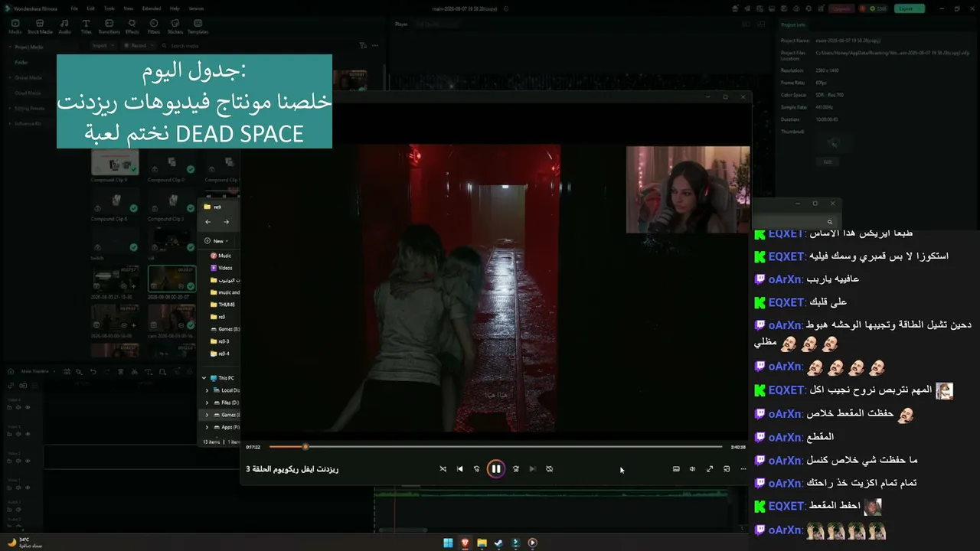Open the re9-4 folder in File Explorer
The image size is (980, 551).
220,354
